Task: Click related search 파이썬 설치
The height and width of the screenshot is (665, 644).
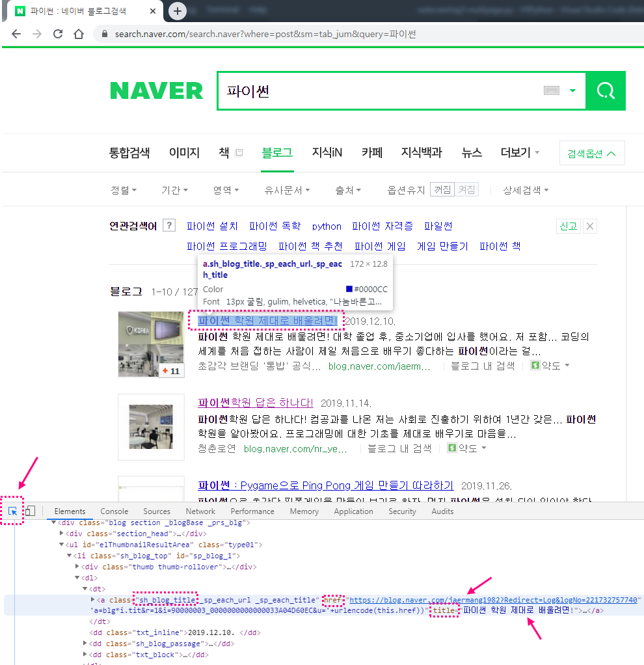Action: click(213, 226)
